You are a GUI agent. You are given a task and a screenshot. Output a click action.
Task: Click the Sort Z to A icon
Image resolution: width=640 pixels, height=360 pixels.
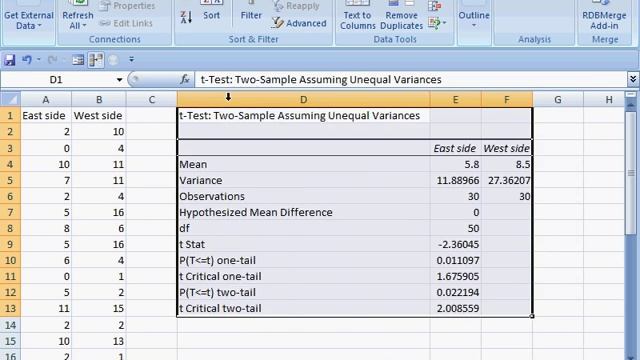point(186,17)
